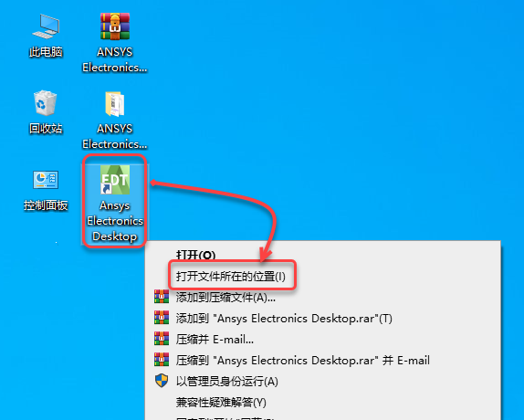524x420 pixels.
Task: Choose 打开(O) from the context menu
Action: [x=195, y=256]
